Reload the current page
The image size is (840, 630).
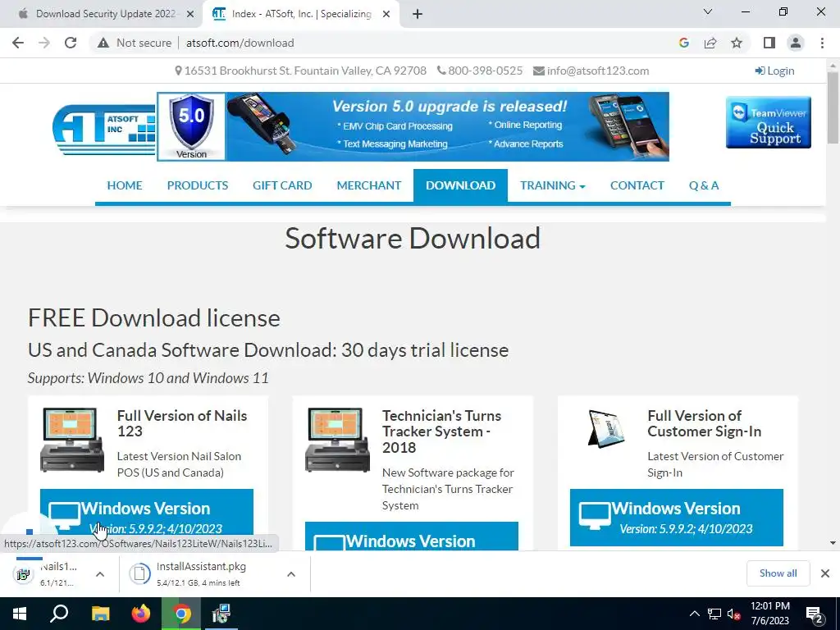[x=71, y=43]
